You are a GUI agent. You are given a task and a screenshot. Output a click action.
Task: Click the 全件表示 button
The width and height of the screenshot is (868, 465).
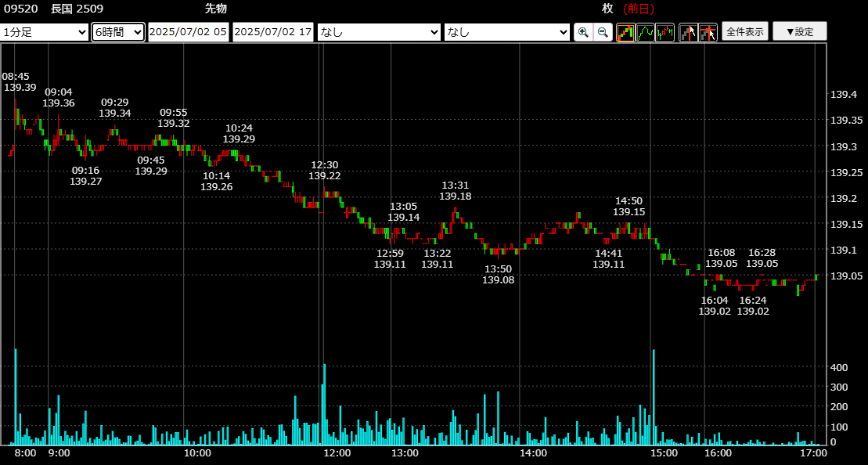[x=745, y=31]
